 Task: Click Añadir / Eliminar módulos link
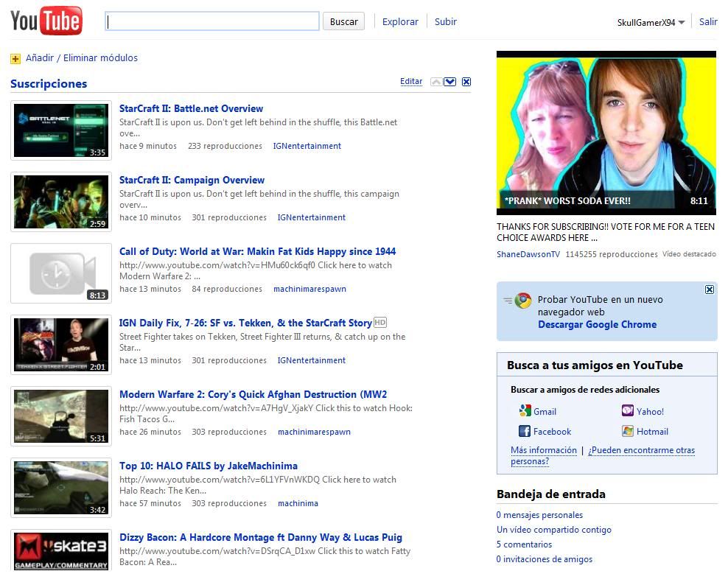pyautogui.click(x=82, y=58)
